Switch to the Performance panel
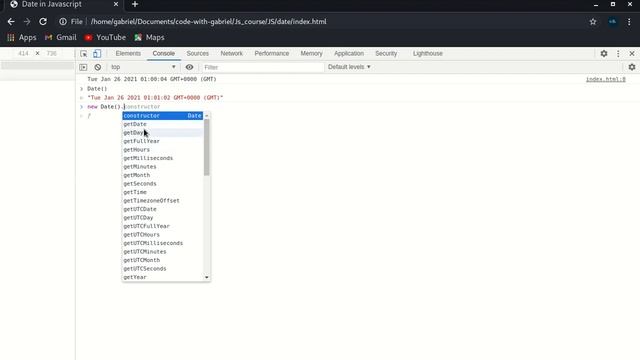Viewport: 640px width, 360px height. point(272,53)
